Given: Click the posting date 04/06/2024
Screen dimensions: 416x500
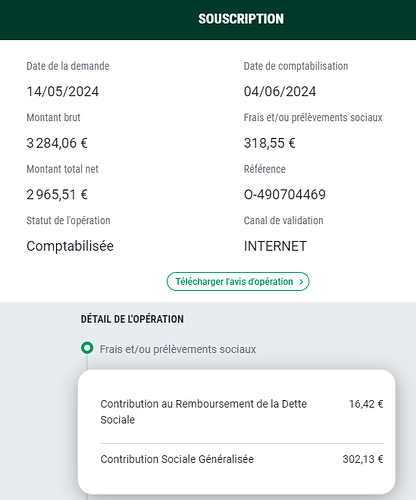Looking at the screenshot, I should tap(280, 91).
